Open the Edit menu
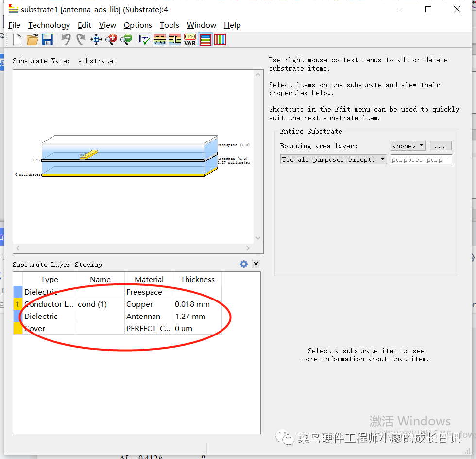 (85, 25)
